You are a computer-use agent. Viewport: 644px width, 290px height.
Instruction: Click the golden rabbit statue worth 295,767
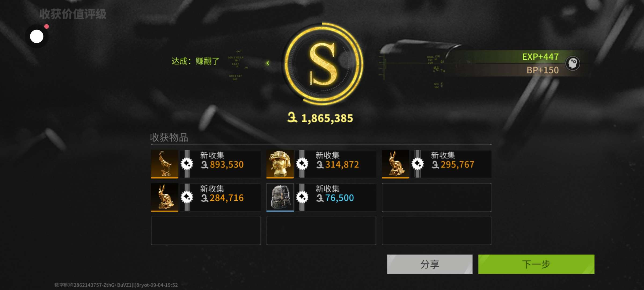click(395, 164)
